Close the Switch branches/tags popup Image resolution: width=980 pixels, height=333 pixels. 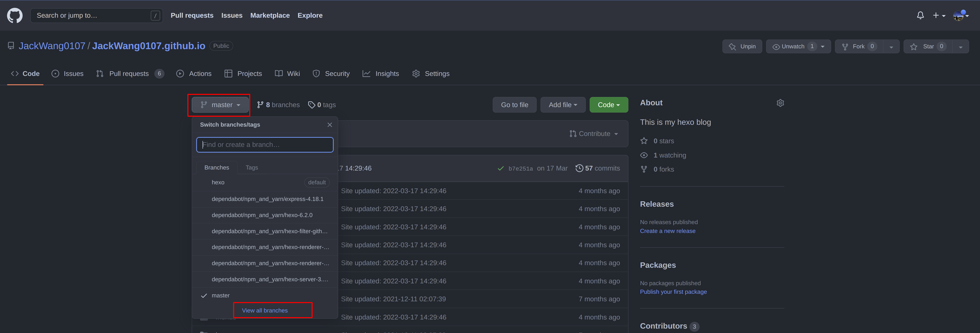[x=330, y=125]
